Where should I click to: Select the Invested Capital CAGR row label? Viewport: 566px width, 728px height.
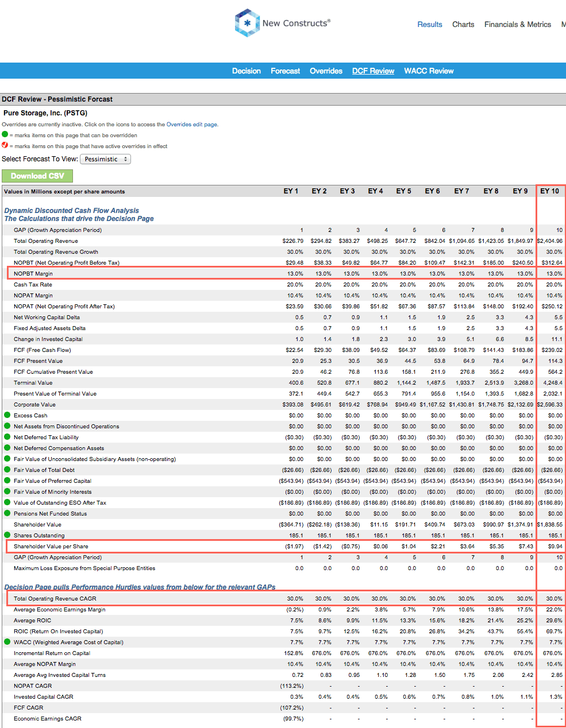[44, 697]
